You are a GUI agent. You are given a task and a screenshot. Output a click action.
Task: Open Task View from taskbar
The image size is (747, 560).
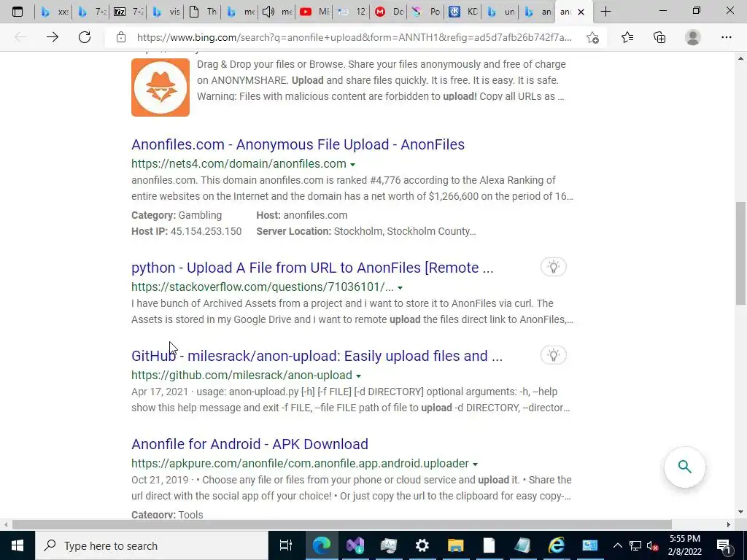tap(286, 545)
